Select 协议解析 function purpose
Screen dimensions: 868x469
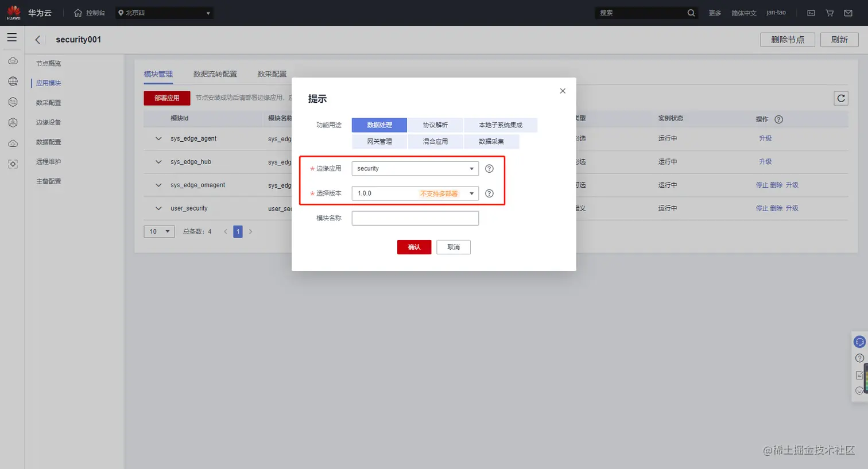[x=435, y=125]
